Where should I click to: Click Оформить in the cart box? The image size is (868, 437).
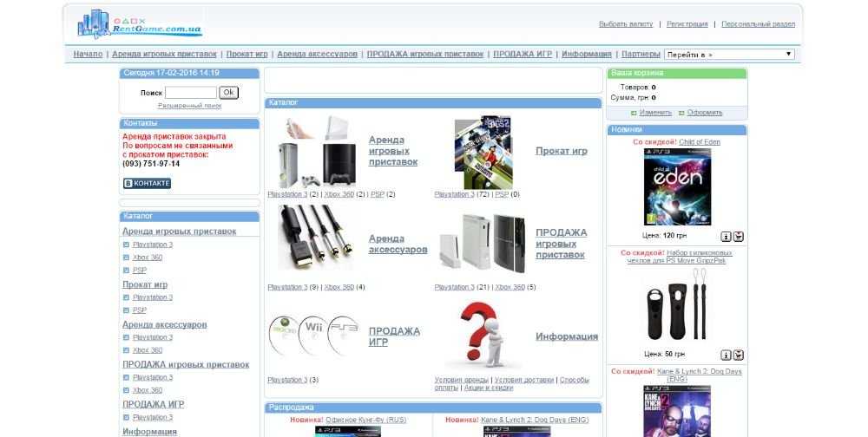[x=705, y=113]
